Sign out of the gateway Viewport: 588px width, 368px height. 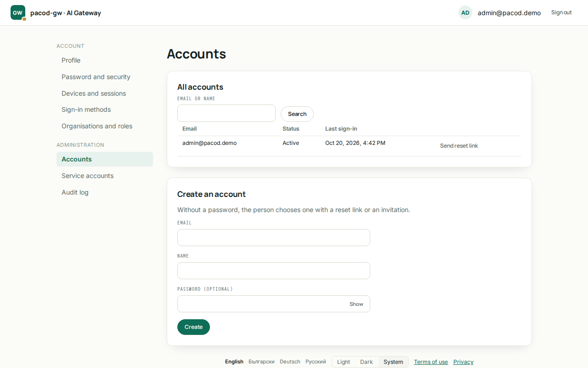pyautogui.click(x=561, y=12)
